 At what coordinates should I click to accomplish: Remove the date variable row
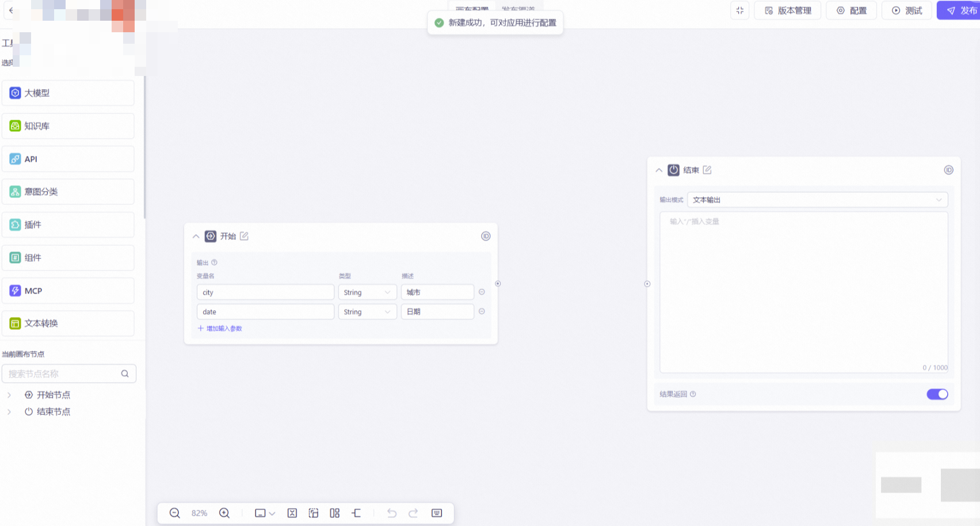point(482,311)
